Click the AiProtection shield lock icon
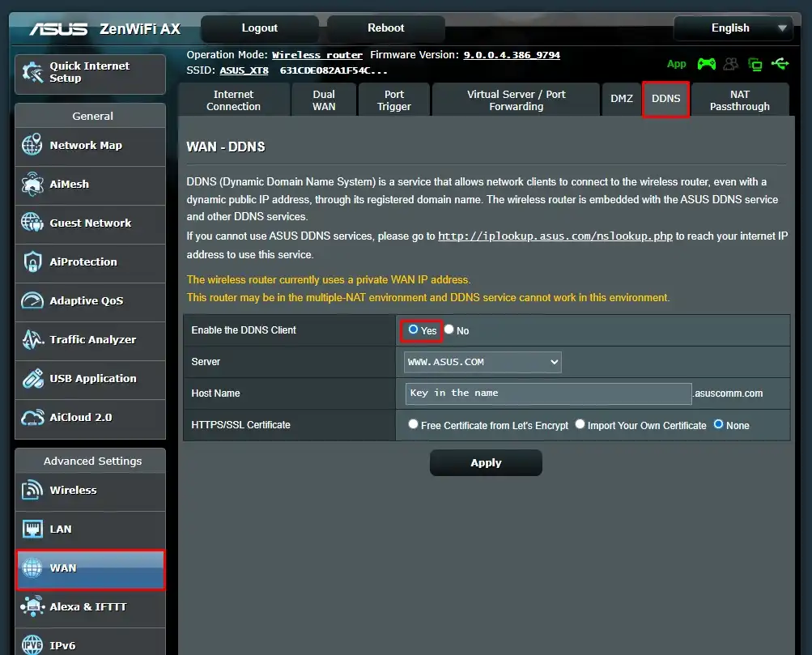Screen dimensions: 812x655 pyautogui.click(x=32, y=262)
